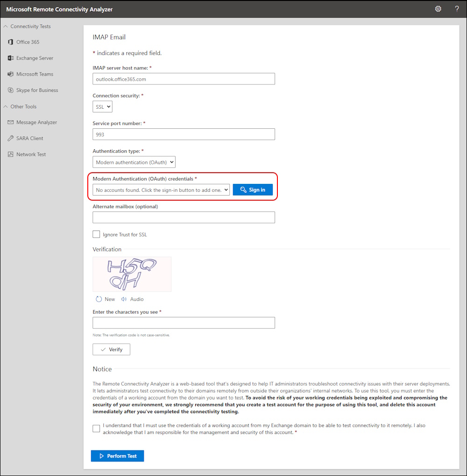
Task: Click the Perform Test button
Action: [118, 456]
